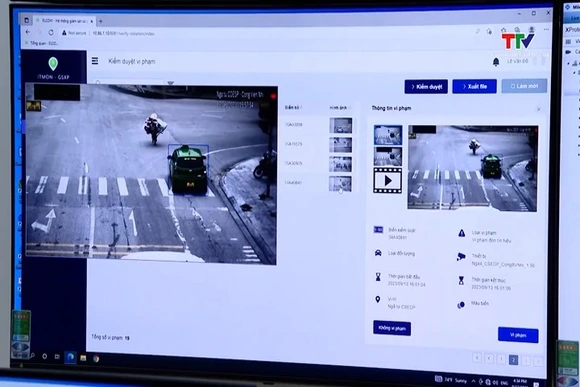The height and width of the screenshot is (387, 580).
Task: Open the Edge browser tab actions icon
Action: pyautogui.click(x=27, y=21)
